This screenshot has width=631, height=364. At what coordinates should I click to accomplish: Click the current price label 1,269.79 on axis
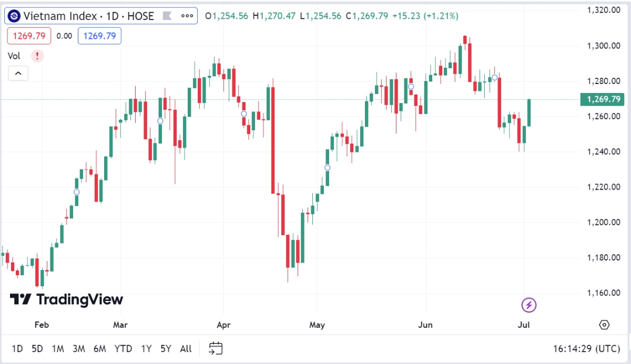(602, 99)
